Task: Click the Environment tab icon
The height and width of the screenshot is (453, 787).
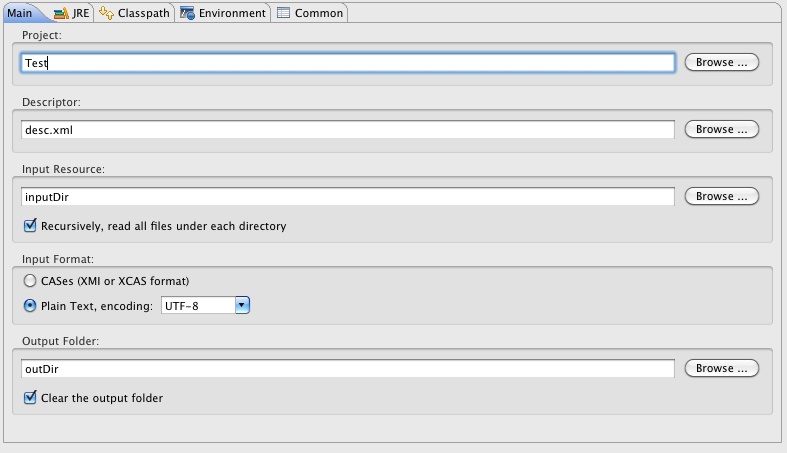Action: click(x=187, y=13)
